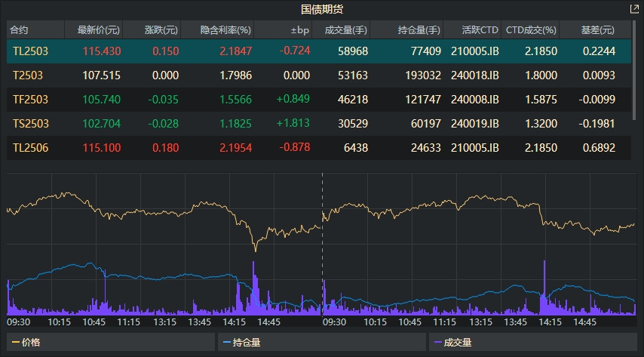Click the 成交量(手) column header

click(x=345, y=30)
